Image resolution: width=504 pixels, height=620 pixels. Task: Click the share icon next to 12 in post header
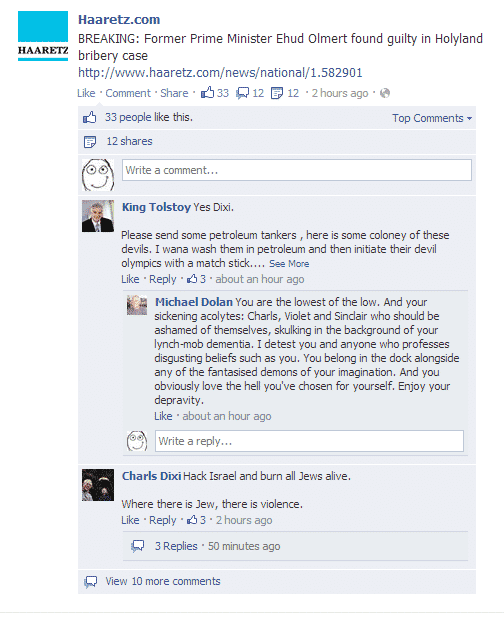(x=277, y=93)
